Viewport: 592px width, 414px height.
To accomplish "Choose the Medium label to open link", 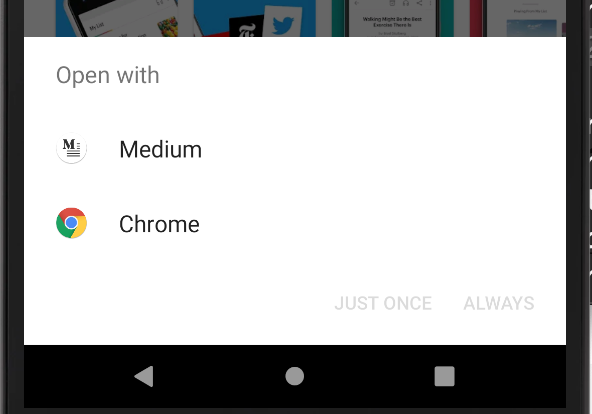I will tap(160, 149).
